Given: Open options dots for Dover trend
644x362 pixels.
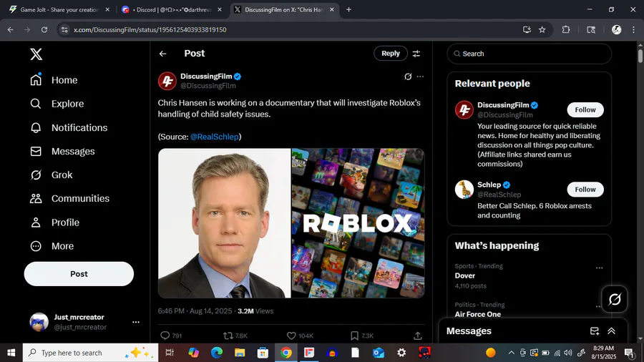Looking at the screenshot, I should (x=599, y=268).
